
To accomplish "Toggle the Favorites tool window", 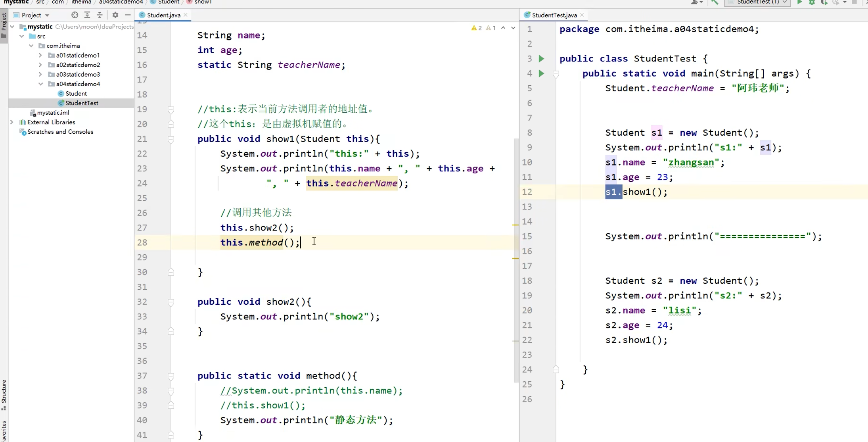I will (4, 430).
